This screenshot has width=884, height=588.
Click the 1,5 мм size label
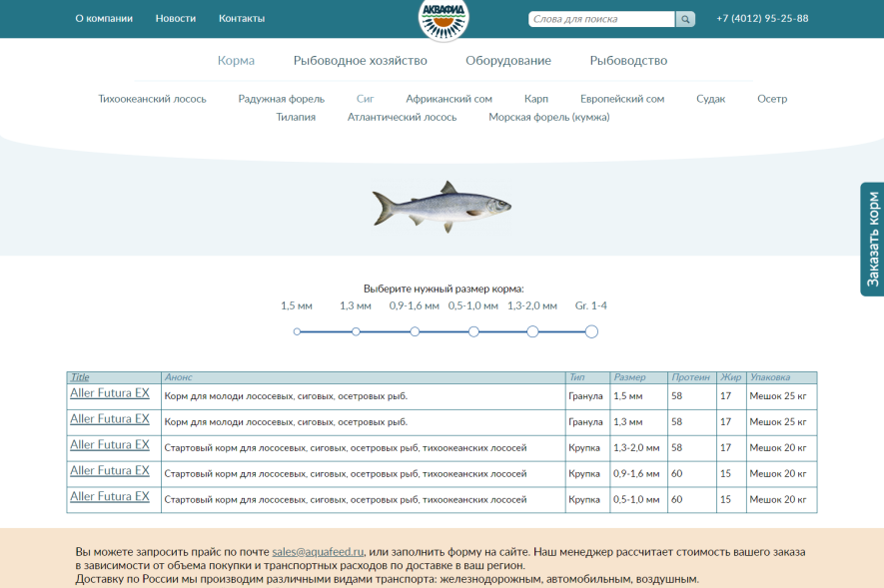[297, 305]
